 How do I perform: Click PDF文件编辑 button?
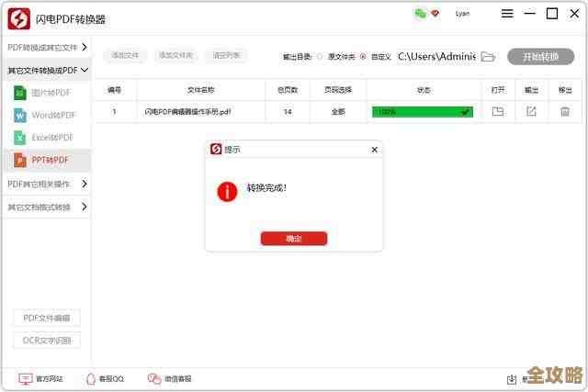tap(47, 319)
